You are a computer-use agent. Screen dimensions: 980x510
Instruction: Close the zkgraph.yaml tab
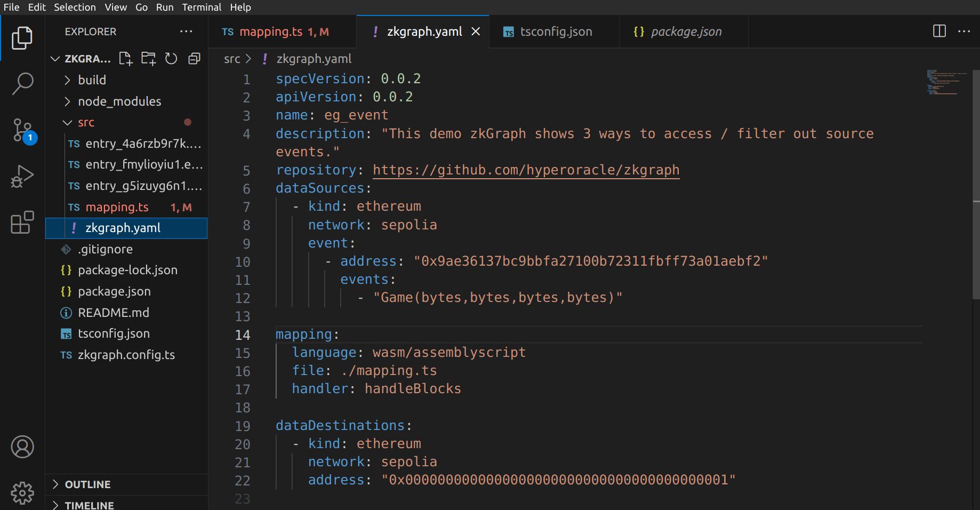click(476, 31)
